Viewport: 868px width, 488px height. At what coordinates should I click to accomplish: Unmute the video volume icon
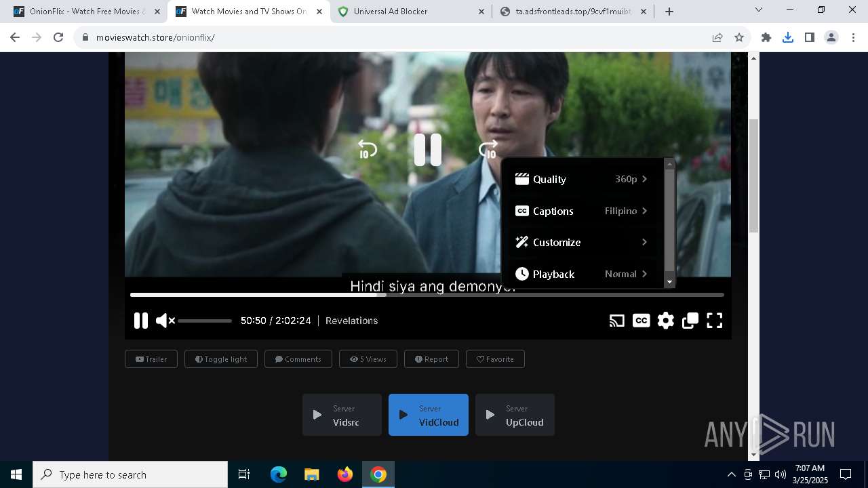[x=165, y=321]
